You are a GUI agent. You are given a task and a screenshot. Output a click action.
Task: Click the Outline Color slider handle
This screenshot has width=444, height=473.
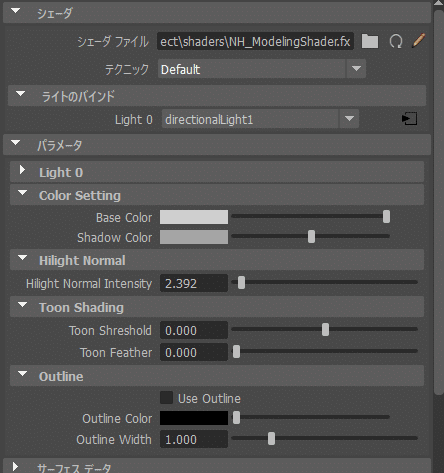236,417
